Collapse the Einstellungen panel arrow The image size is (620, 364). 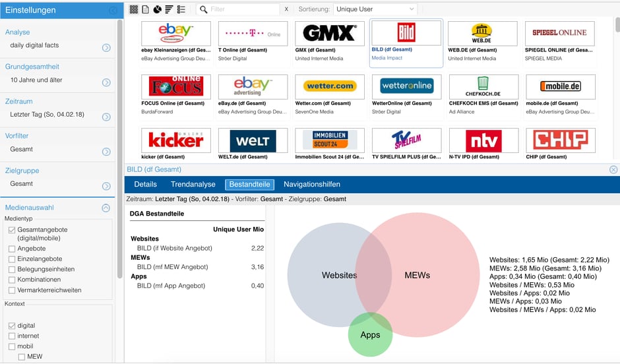(113, 11)
